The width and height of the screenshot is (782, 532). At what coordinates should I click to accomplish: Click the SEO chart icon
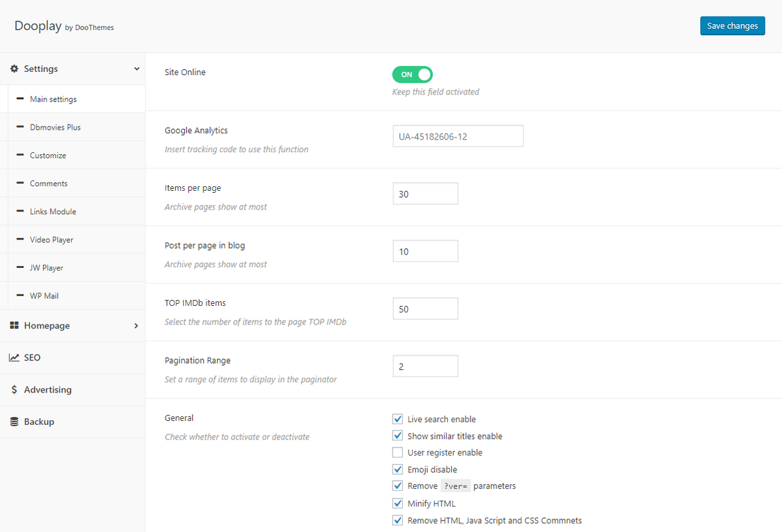14,358
